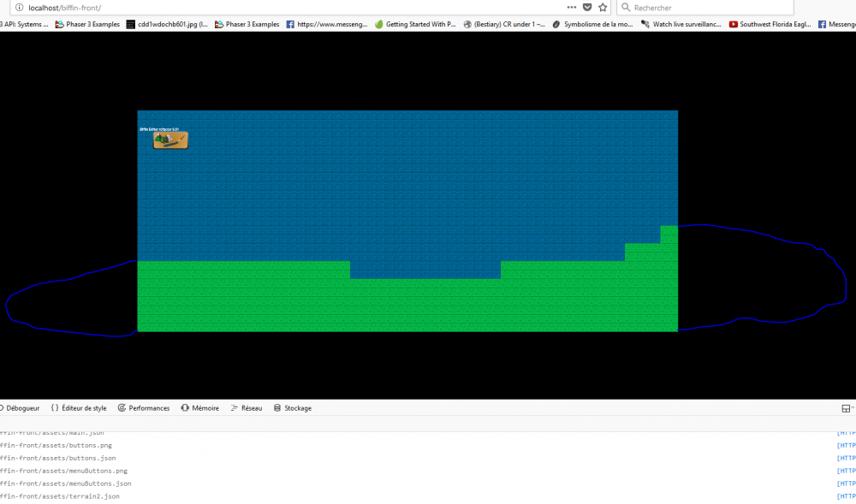Viewport: 856px width, 504px height.
Task: Switch to the Stockage devtools tab
Action: tap(293, 408)
